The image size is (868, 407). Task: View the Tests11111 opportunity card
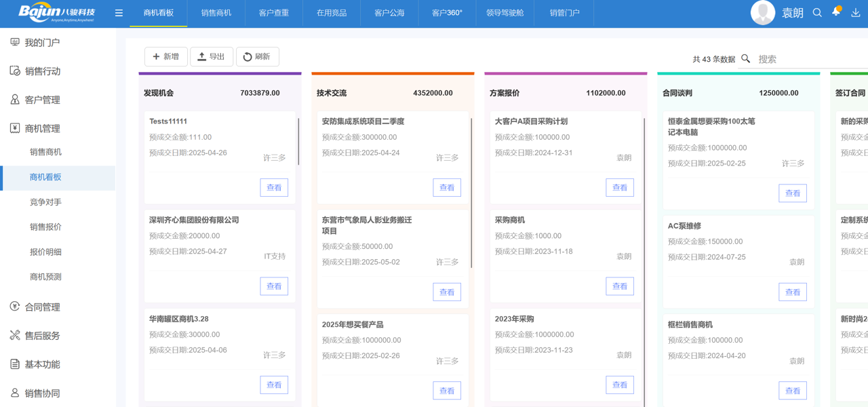pyautogui.click(x=274, y=187)
